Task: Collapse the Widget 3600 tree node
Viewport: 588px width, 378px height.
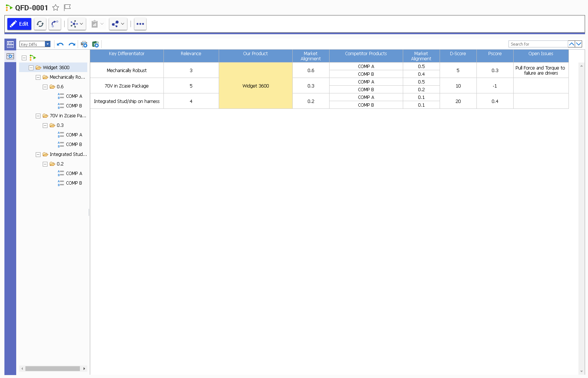Action: pyautogui.click(x=31, y=68)
